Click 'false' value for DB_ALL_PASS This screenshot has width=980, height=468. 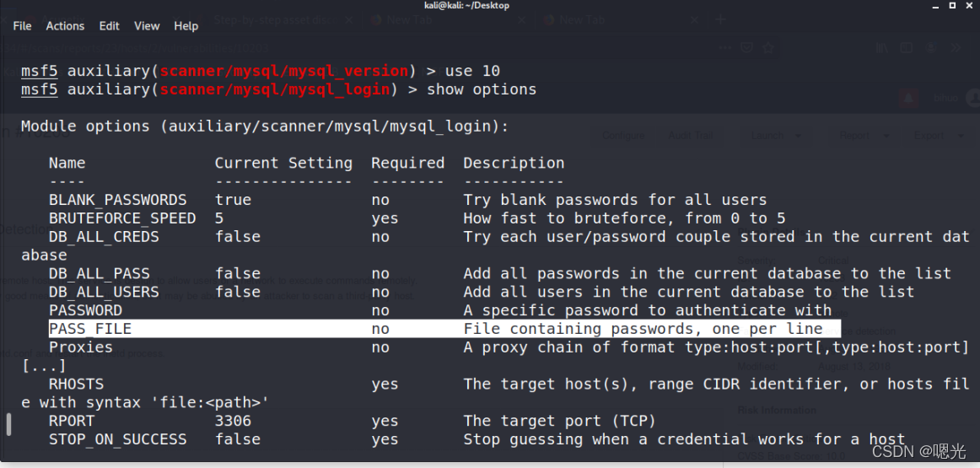pos(238,274)
